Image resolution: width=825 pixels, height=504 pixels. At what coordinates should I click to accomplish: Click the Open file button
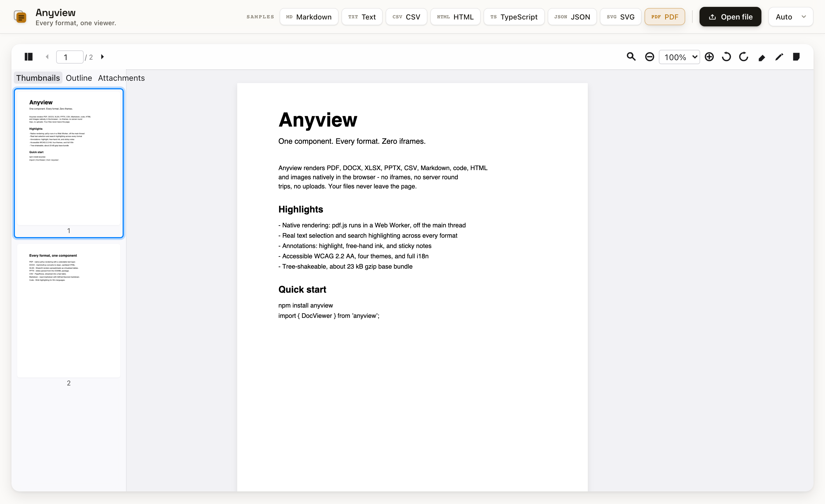tap(730, 17)
